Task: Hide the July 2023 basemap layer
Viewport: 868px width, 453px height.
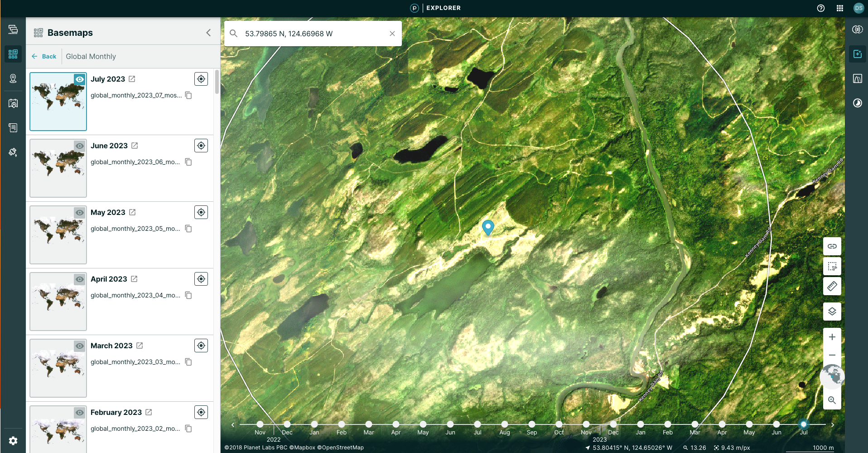Action: point(80,79)
